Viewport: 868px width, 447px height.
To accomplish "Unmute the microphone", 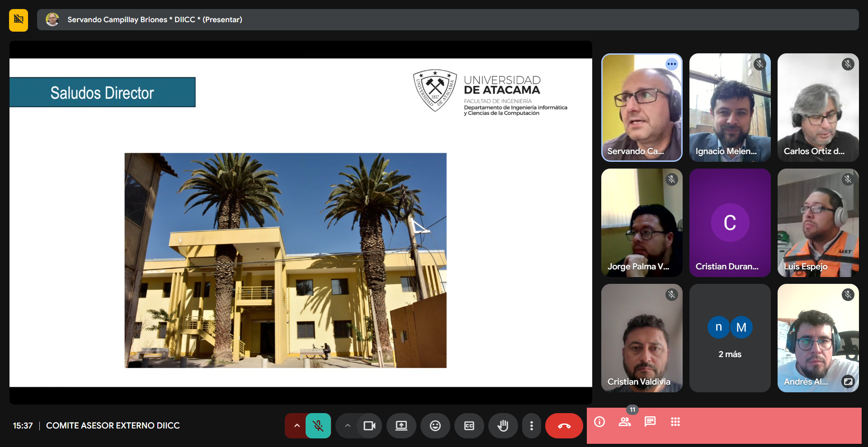I will 318,426.
